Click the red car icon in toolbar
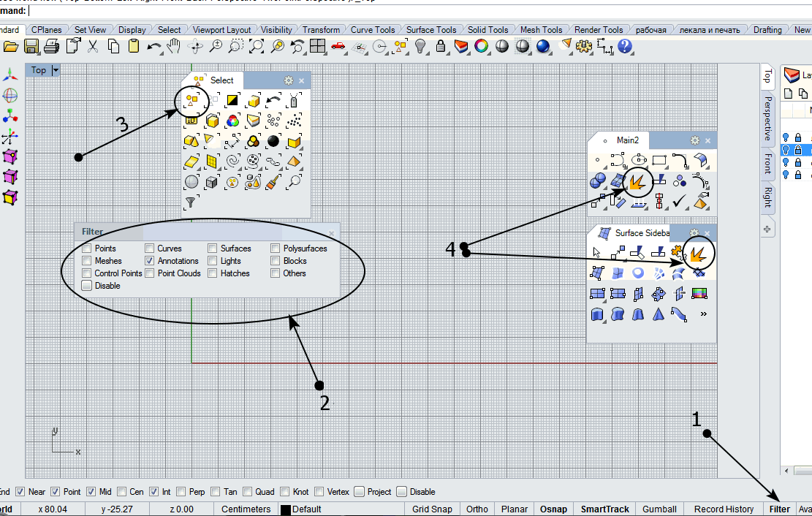This screenshot has width=812, height=516. point(338,47)
